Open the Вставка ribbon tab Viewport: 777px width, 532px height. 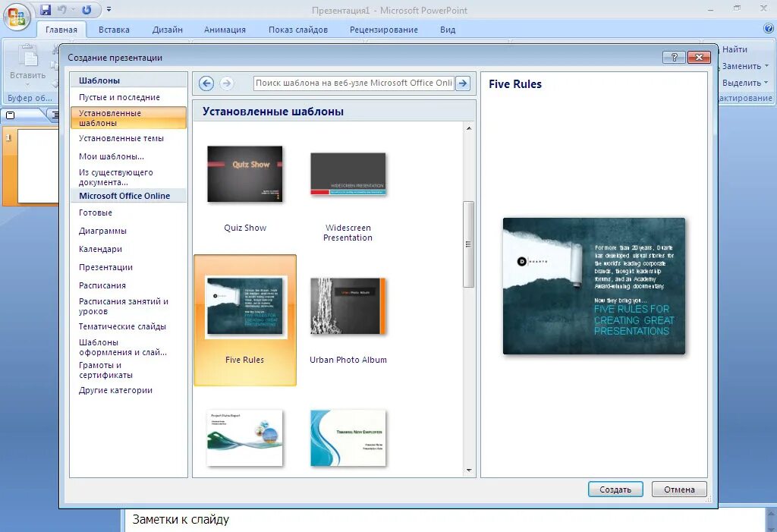(x=114, y=30)
